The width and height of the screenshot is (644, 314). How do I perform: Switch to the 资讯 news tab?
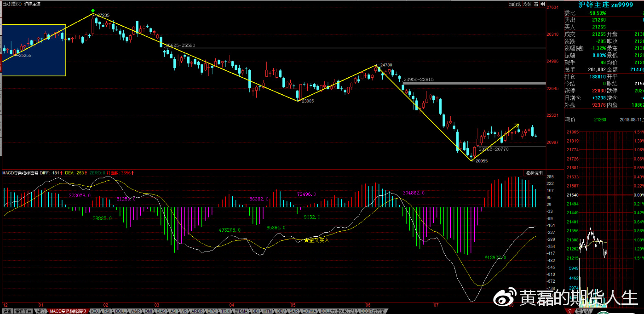41,311
